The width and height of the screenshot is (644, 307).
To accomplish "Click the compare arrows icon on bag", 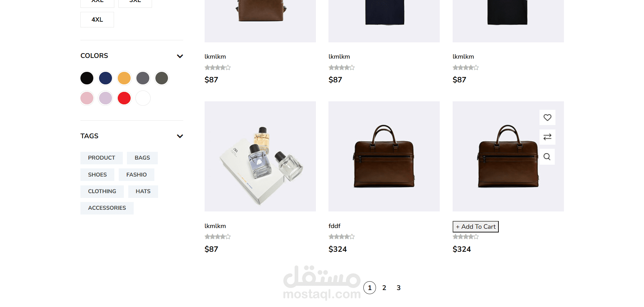I will (547, 137).
